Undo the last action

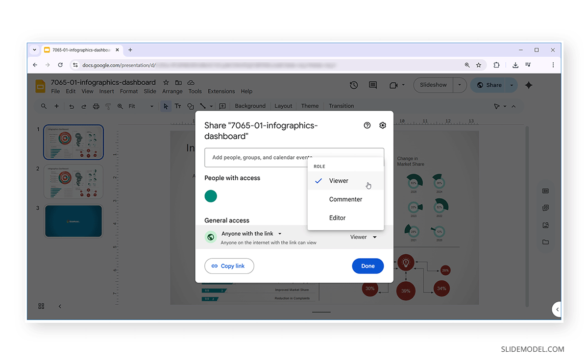(72, 106)
